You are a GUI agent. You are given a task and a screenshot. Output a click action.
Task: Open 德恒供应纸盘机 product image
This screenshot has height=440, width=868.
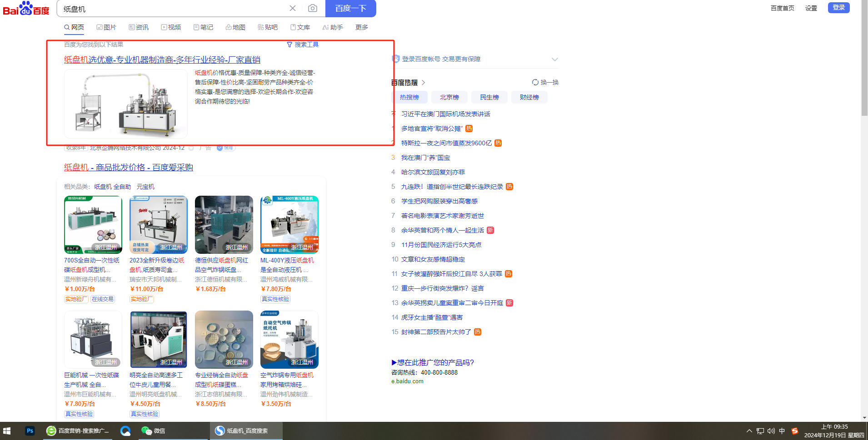pos(224,225)
